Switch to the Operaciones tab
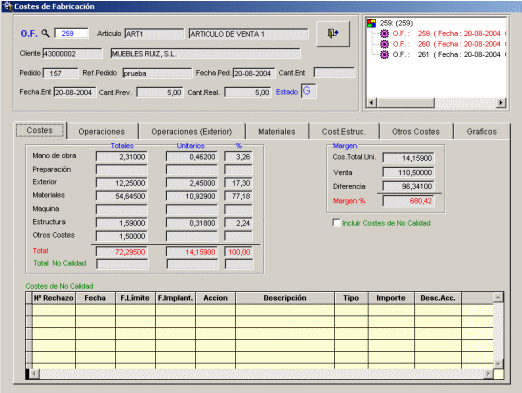Image resolution: width=522 pixels, height=393 pixels. point(102,132)
